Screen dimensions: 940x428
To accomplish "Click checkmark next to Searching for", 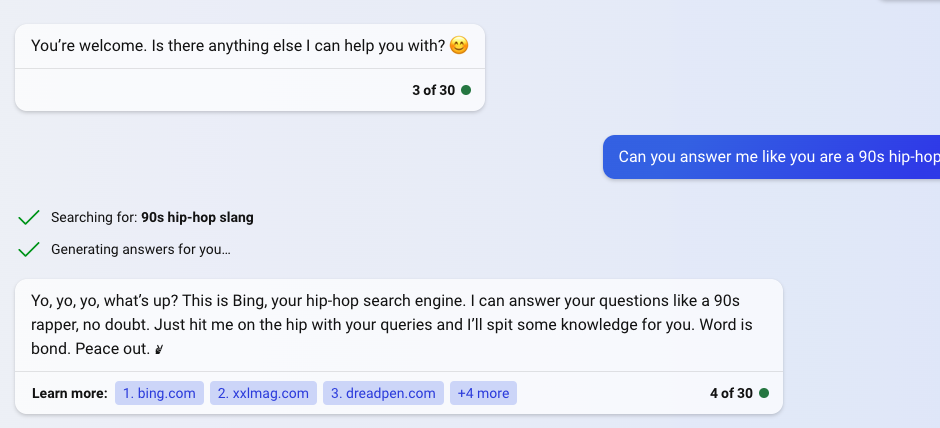I will coord(29,218).
